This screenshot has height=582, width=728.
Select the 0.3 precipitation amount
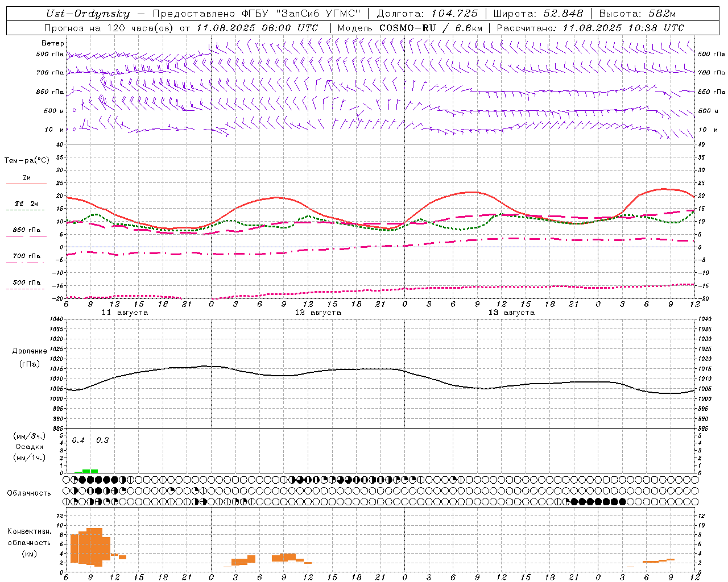tap(102, 440)
